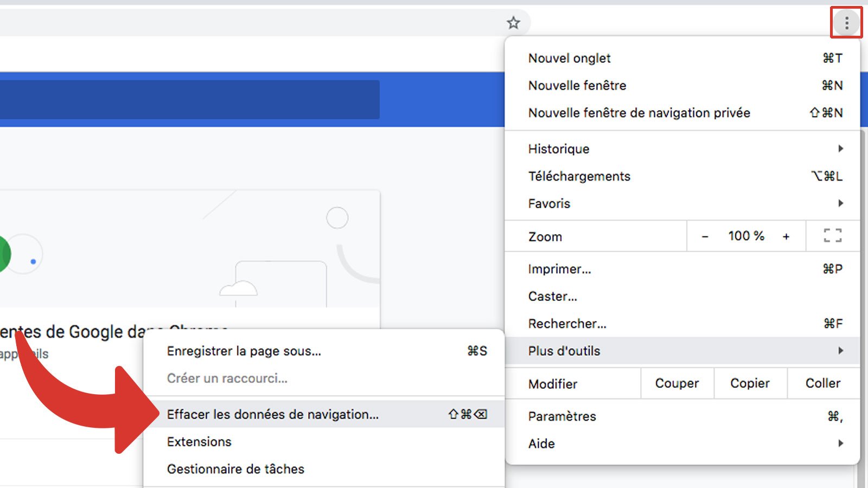
Task: Expand the Favoris submenu
Action: pos(548,203)
